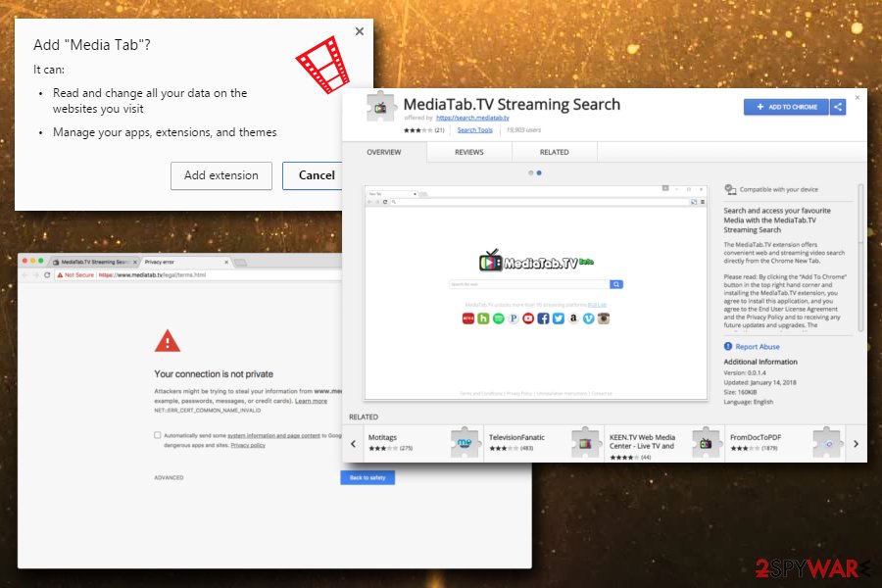Click the Vimeo icon in the preview

pos(588,318)
